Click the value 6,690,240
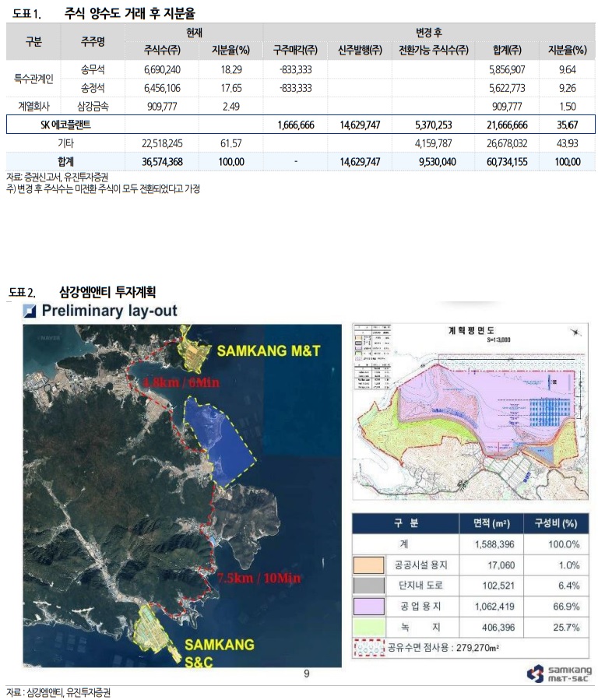 pos(162,69)
